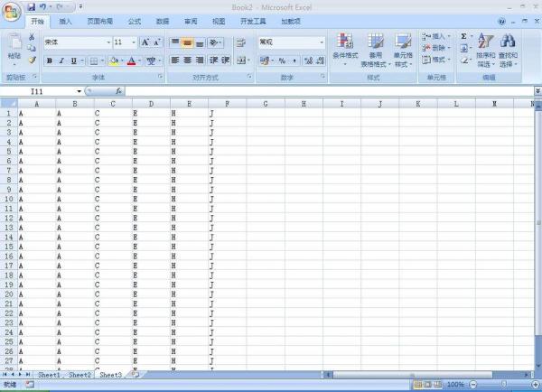Open text orientation options
The image size is (542, 392).
click(x=215, y=42)
